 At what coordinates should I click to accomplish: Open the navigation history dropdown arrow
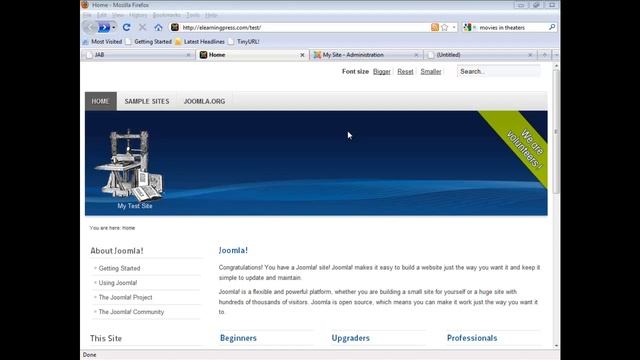tap(113, 27)
